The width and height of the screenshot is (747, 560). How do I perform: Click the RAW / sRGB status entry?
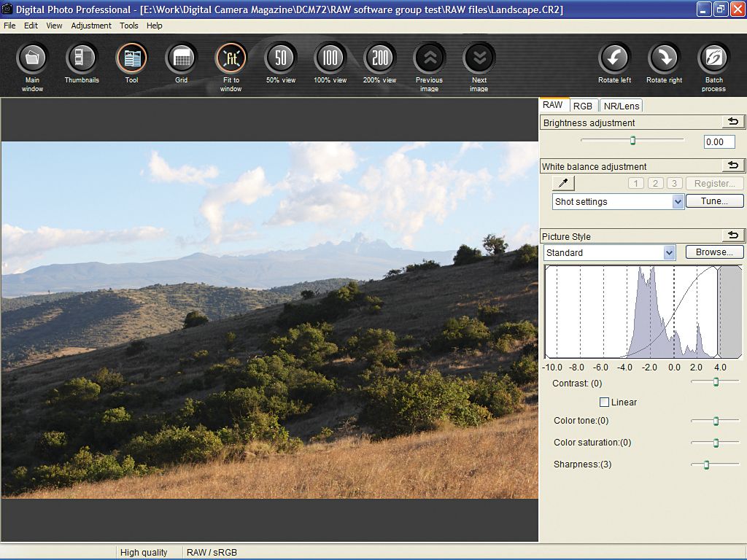212,553
